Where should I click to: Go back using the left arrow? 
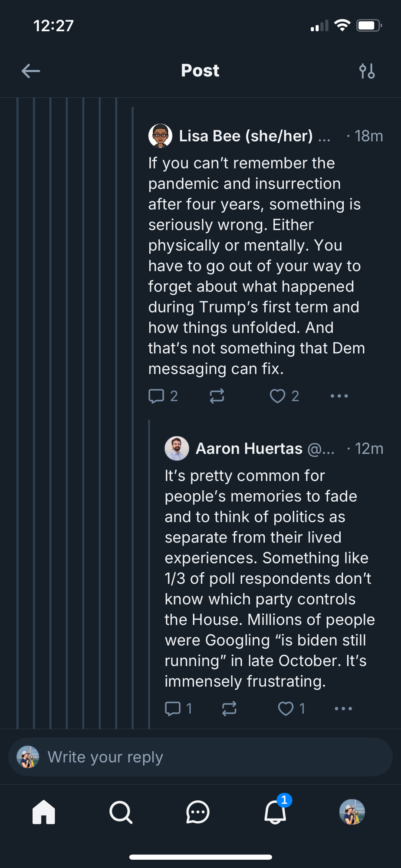point(31,71)
